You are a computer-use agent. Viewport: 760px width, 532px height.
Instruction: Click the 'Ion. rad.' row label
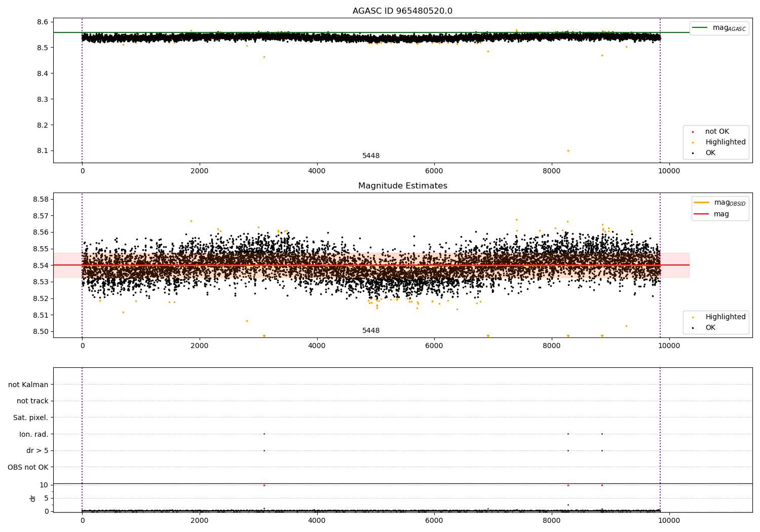(34, 434)
